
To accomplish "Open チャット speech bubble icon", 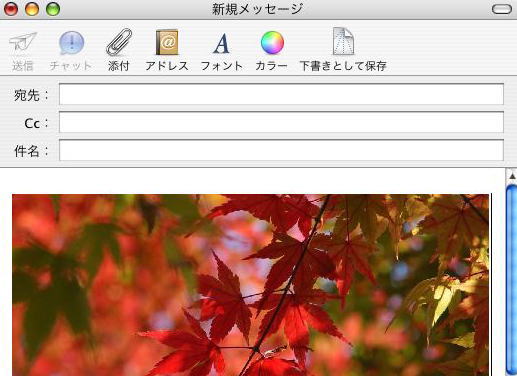I will point(71,43).
